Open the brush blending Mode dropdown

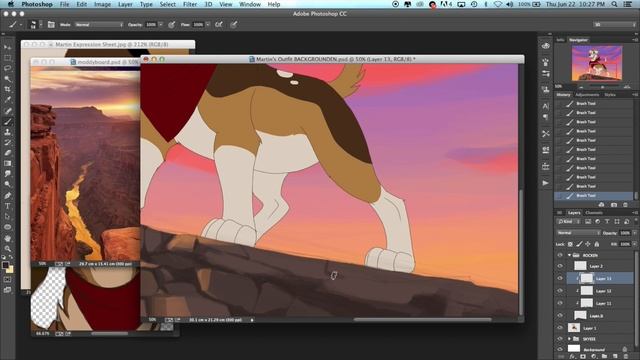tap(98, 24)
